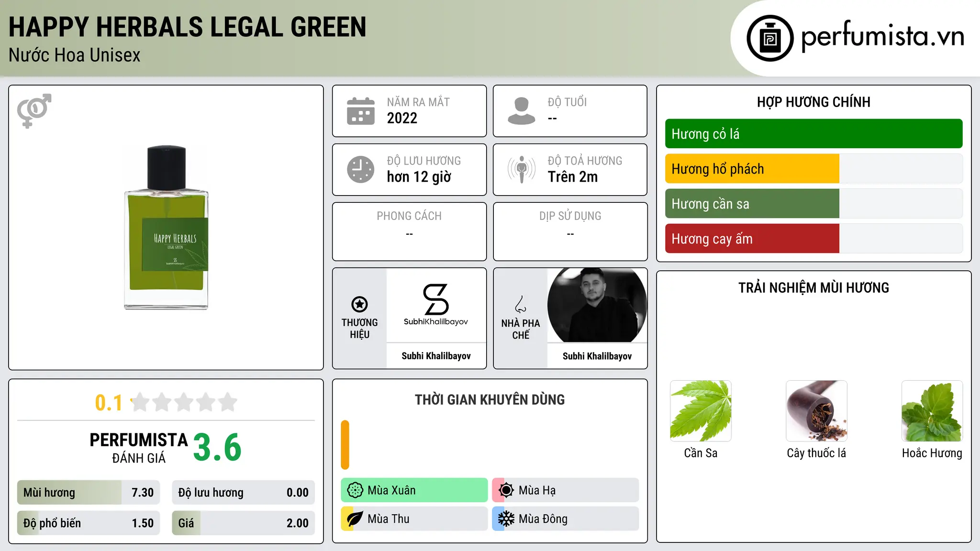Click the Nước Hoa Unisex subtitle
Screen dimensions: 980x551
75,55
